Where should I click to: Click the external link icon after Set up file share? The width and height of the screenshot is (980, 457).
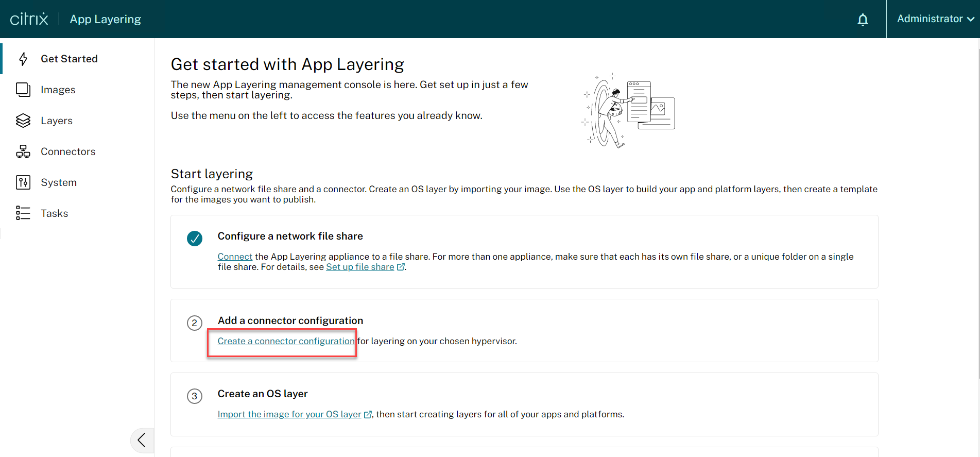tap(401, 267)
